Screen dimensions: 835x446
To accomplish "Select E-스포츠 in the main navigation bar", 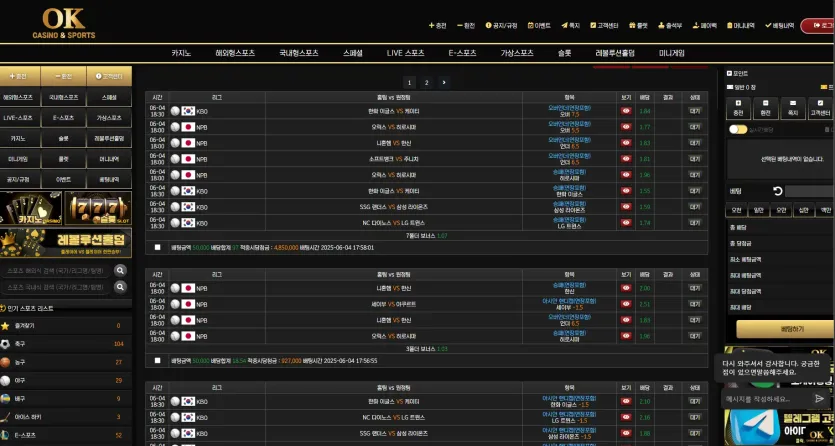I will tap(462, 53).
